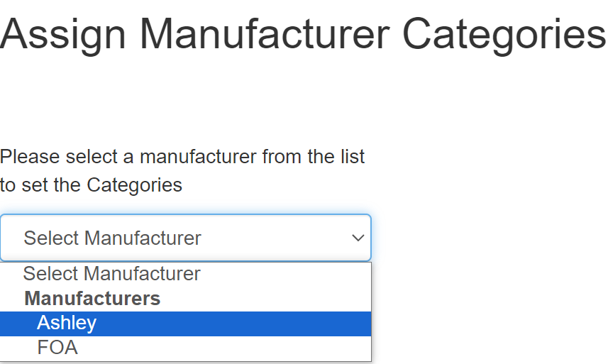Click empty space right of FOA option
608x364 pixels.
pos(225,348)
